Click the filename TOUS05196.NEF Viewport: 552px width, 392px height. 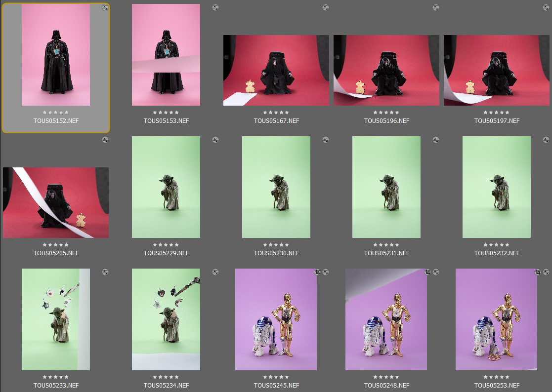point(386,120)
